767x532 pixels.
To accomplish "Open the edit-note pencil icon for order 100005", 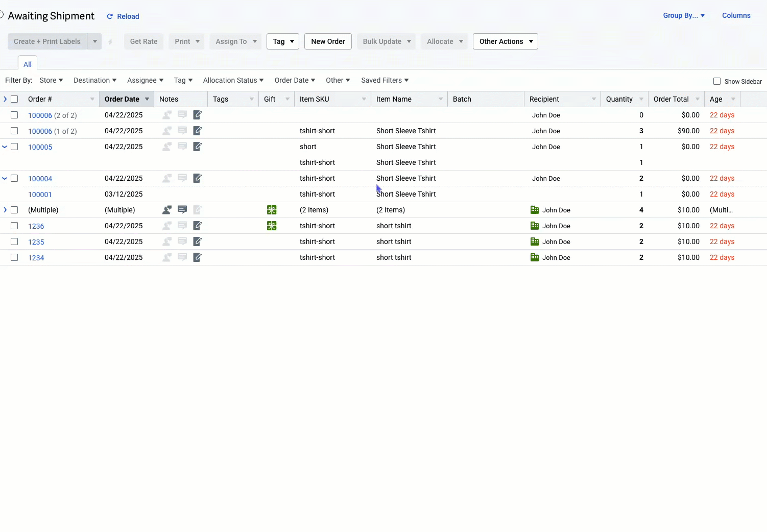I will pos(197,147).
